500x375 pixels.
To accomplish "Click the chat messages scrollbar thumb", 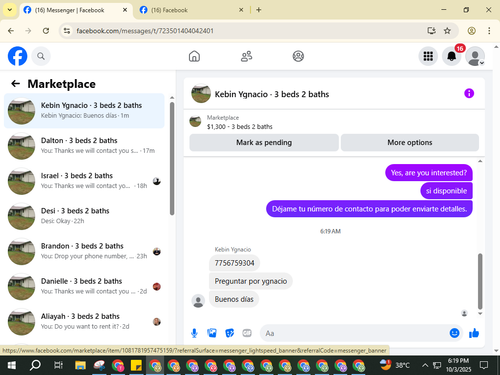I will (x=480, y=281).
